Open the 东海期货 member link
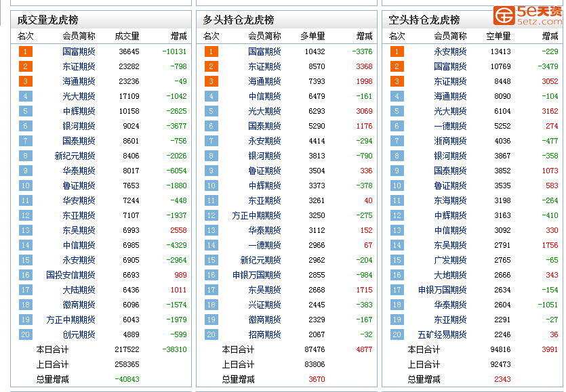 tap(450, 200)
